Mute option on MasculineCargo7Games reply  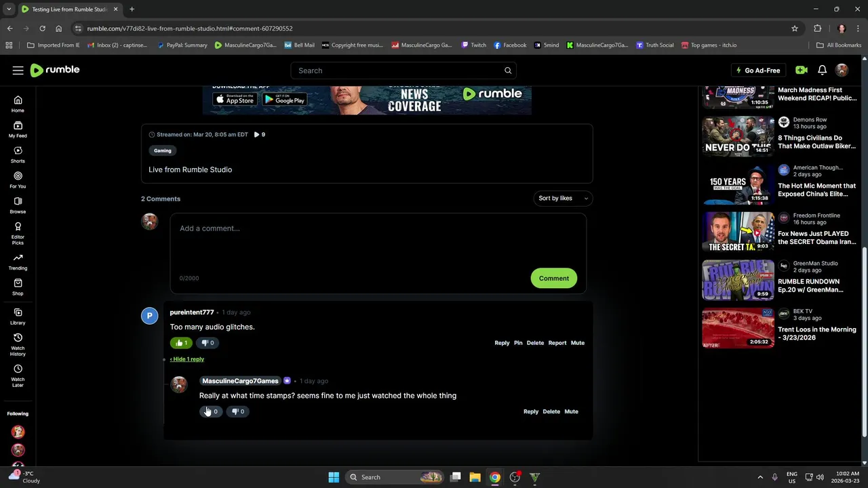[x=572, y=411]
